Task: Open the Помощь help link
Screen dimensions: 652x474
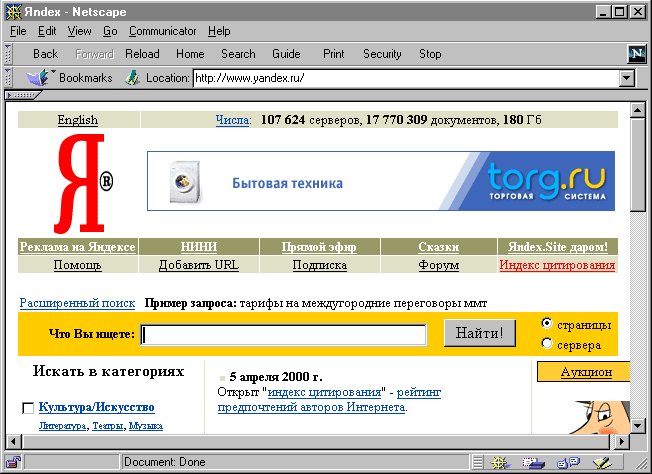Action: (77, 265)
